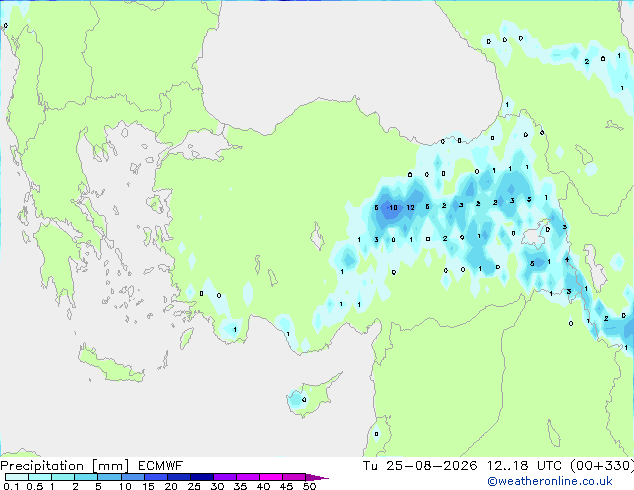Click the date Tu 25-08-2026 label
The image size is (634, 490).
tap(420, 466)
